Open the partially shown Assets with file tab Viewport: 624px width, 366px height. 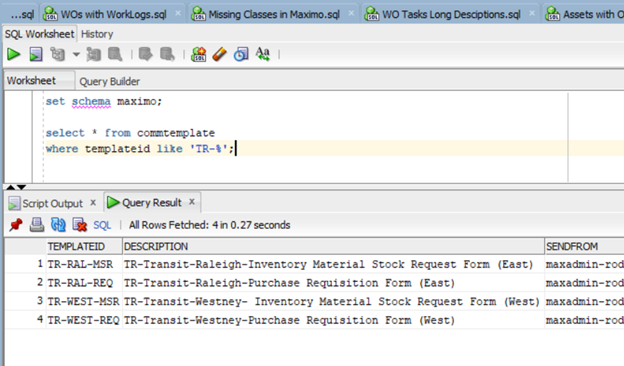point(585,15)
